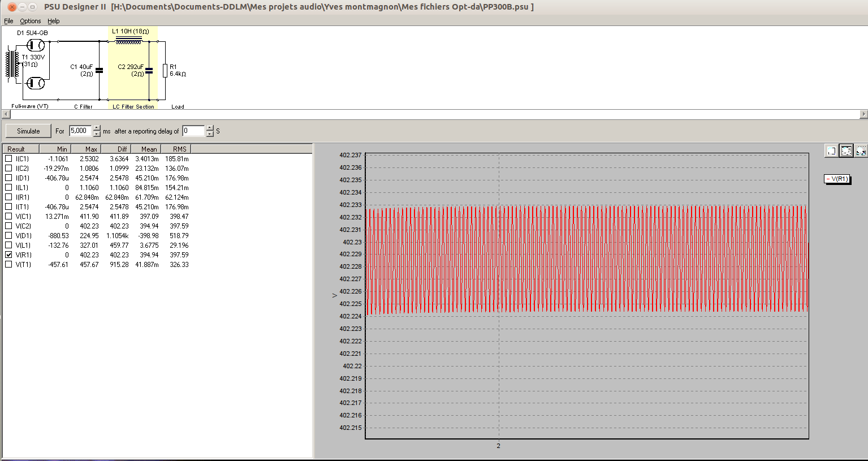Select the C1 capacitor symbol

(x=100, y=70)
